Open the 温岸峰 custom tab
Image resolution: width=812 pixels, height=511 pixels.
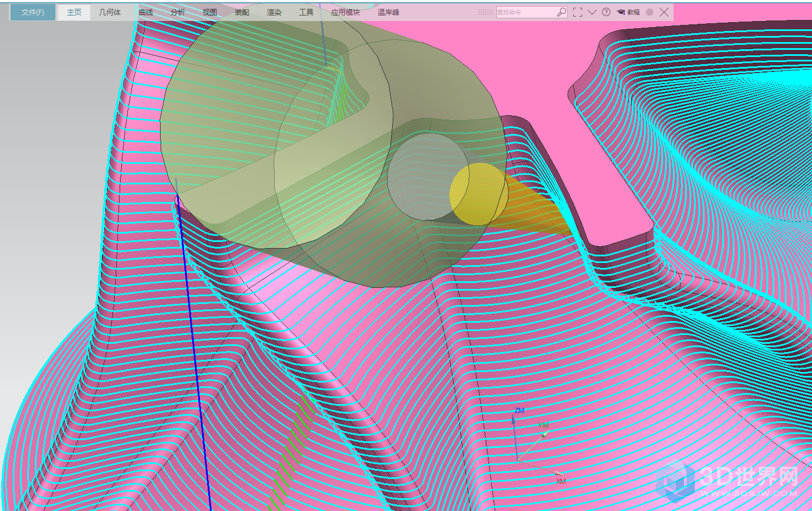[388, 12]
